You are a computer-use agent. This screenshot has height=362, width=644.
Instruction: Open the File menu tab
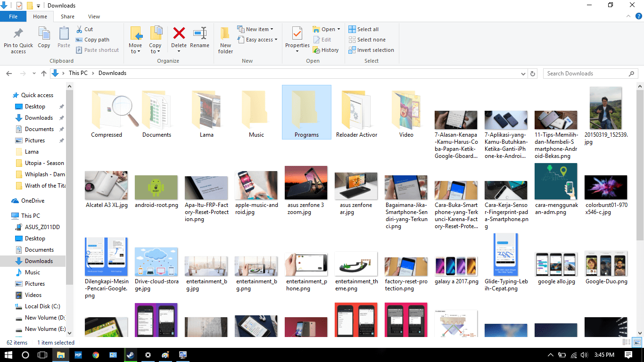click(13, 16)
